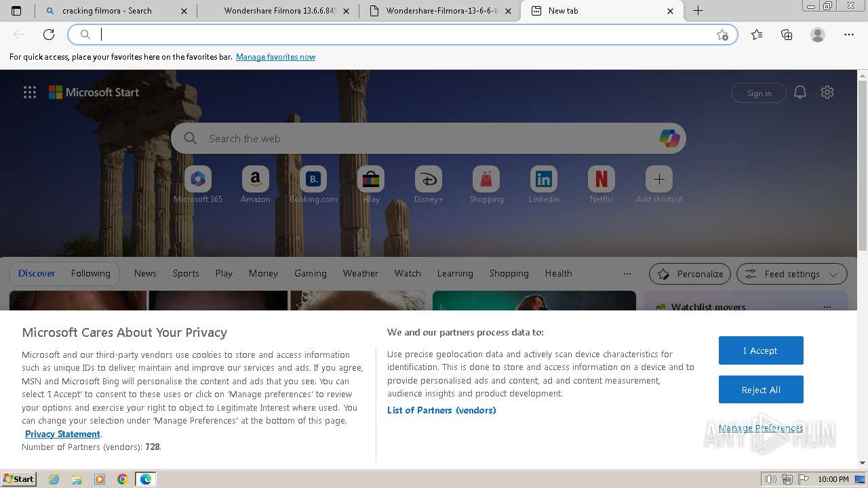Open page settings gear icon
This screenshot has width=868, height=488.
pyautogui.click(x=827, y=93)
